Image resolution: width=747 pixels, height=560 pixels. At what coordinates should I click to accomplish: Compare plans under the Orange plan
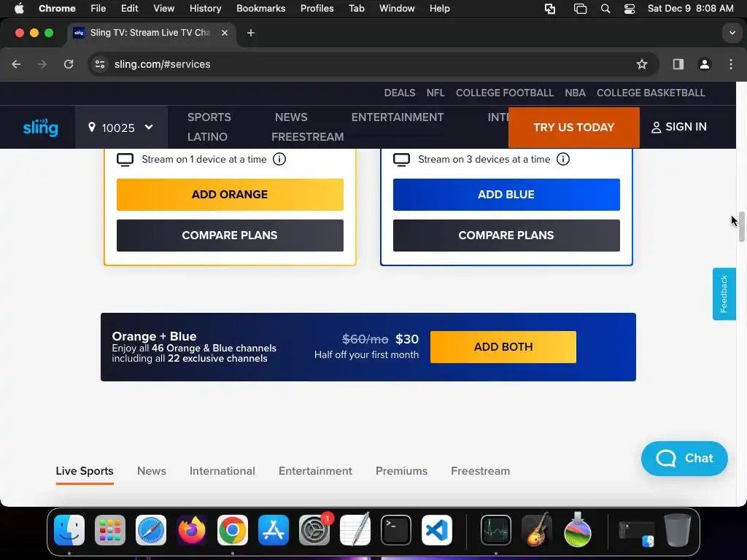click(230, 236)
